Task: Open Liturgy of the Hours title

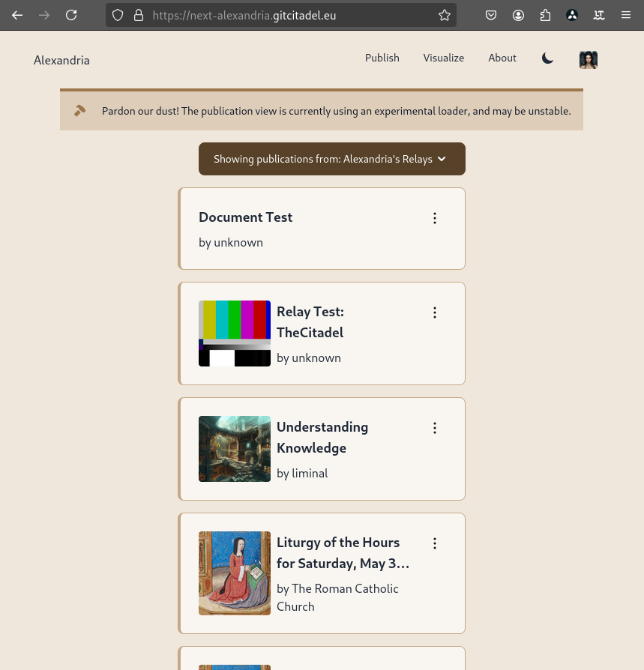Action: click(x=343, y=553)
